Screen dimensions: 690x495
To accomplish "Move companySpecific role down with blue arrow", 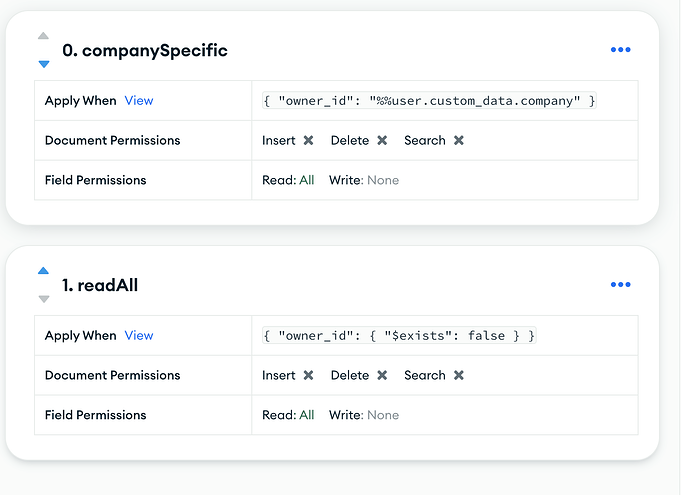I will (43, 64).
